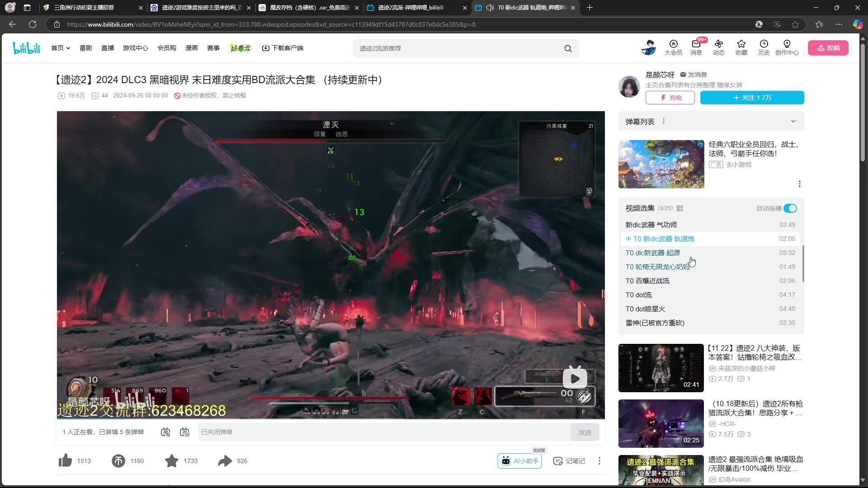Open more options beside 弹幕列表

click(664, 121)
